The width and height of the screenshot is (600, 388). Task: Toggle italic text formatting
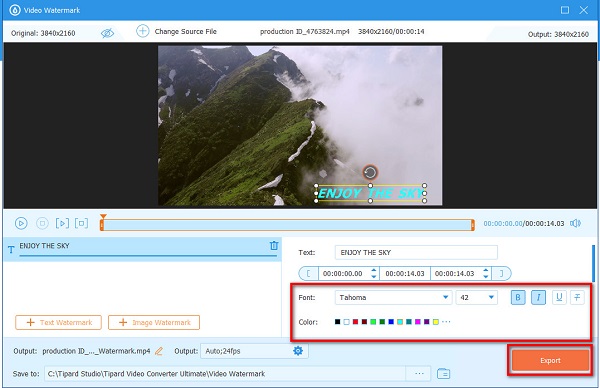[538, 297]
